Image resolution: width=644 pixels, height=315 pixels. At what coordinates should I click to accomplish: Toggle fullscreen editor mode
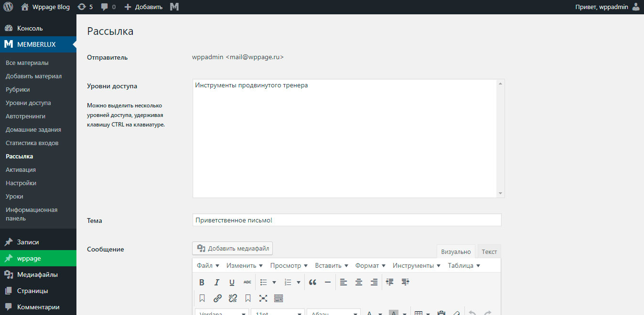coord(263,298)
